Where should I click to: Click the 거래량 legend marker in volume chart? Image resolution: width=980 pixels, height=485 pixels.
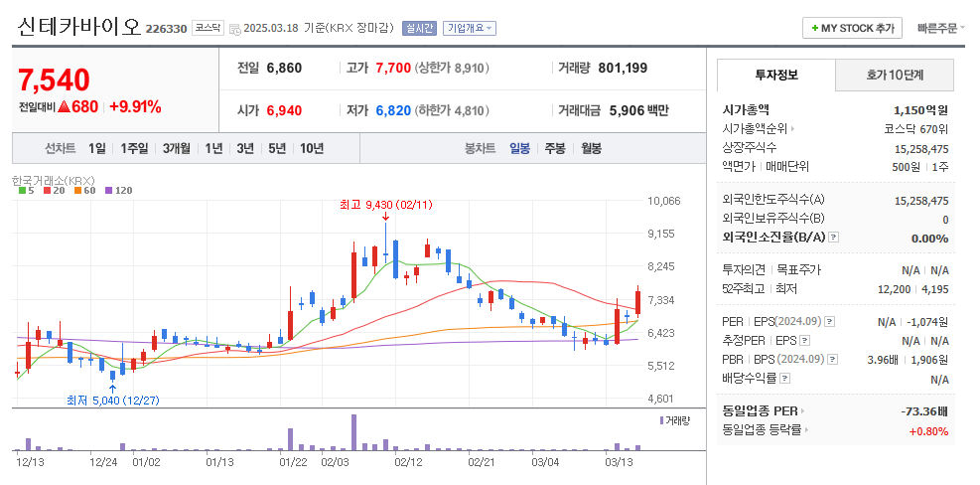(662, 420)
